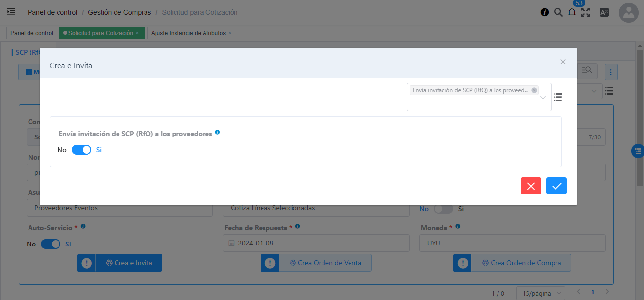The image size is (644, 300).
Task: Toggle fullscreen mode icon
Action: (585, 13)
